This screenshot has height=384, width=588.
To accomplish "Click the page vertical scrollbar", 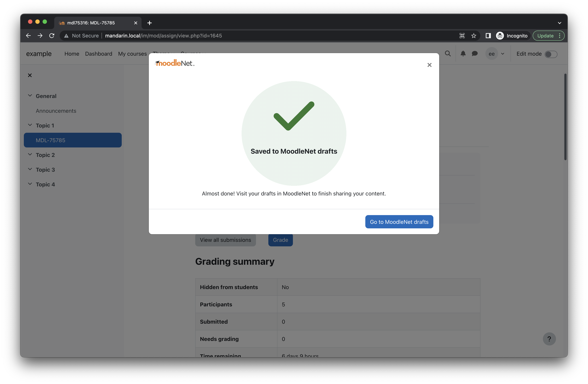I will click(x=565, y=117).
